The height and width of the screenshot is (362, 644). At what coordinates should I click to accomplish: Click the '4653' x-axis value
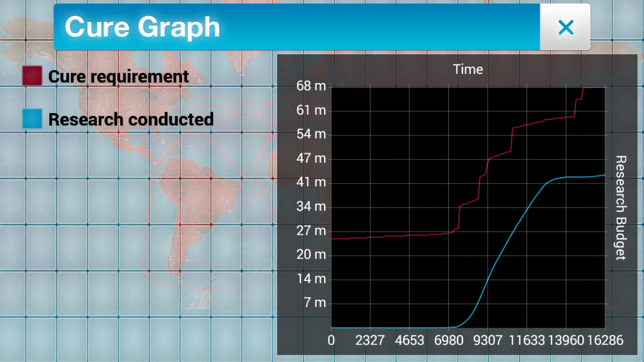tap(409, 340)
